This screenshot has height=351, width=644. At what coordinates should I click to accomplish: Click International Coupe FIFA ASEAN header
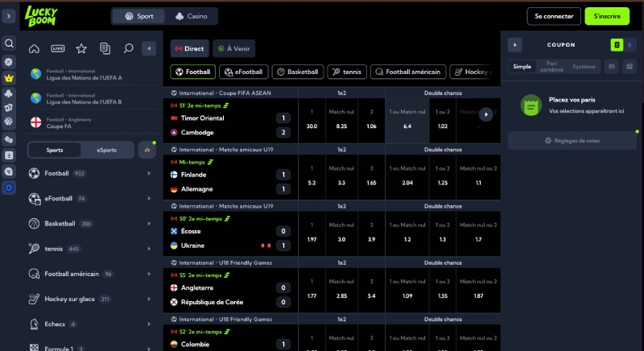pos(225,93)
